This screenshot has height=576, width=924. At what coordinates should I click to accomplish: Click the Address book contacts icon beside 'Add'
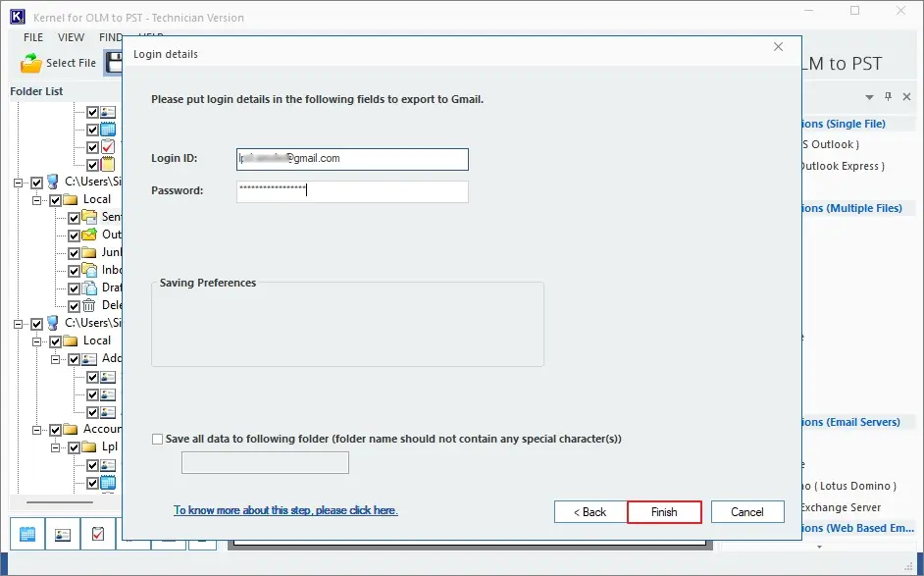click(x=89, y=358)
